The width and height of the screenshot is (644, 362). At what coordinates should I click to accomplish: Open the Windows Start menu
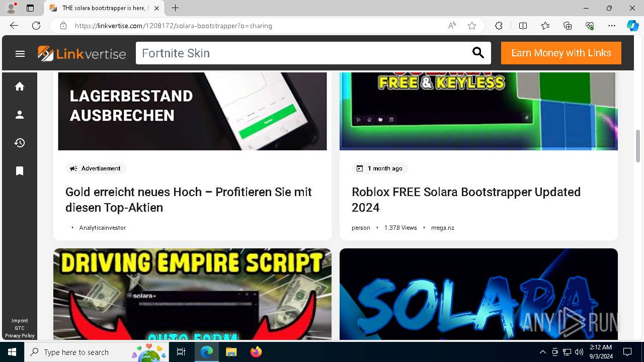pos(12,352)
